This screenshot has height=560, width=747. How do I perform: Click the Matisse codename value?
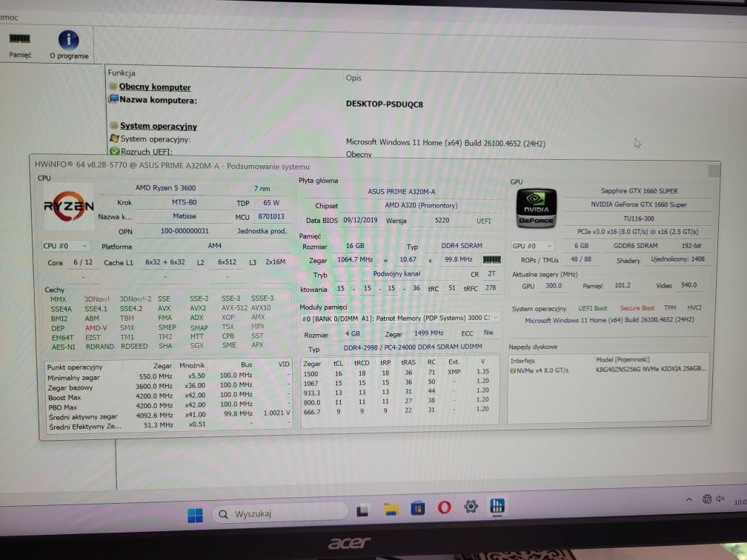pyautogui.click(x=185, y=216)
